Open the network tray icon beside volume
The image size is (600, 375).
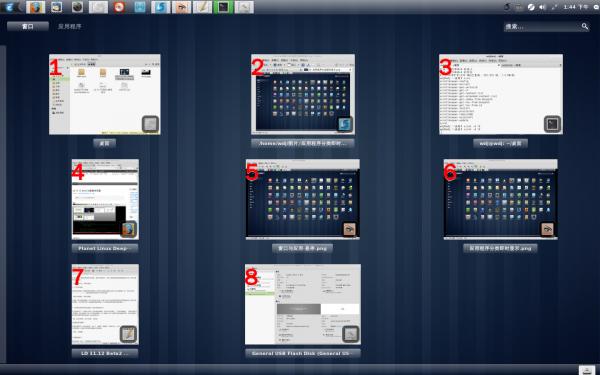click(553, 7)
